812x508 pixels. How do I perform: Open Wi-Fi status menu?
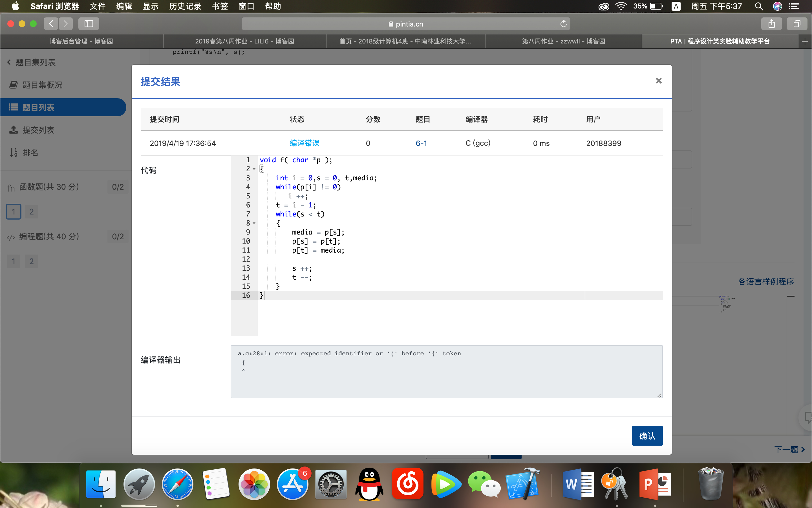621,6
